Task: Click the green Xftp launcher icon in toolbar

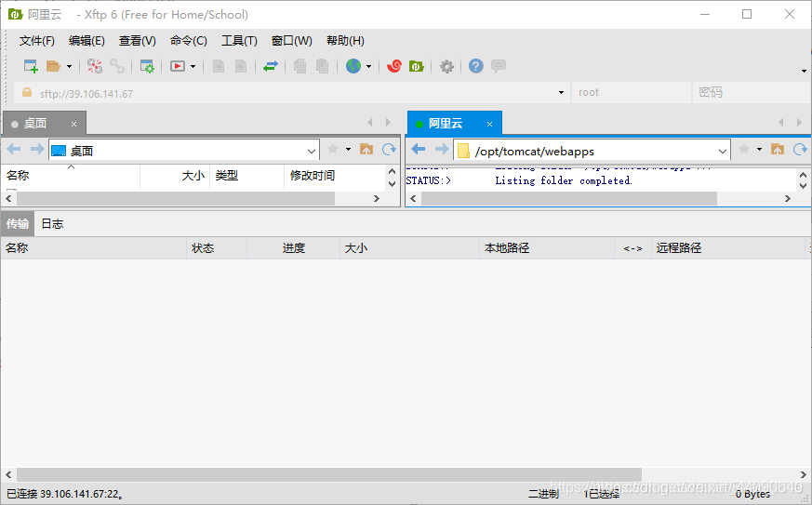Action: (417, 66)
